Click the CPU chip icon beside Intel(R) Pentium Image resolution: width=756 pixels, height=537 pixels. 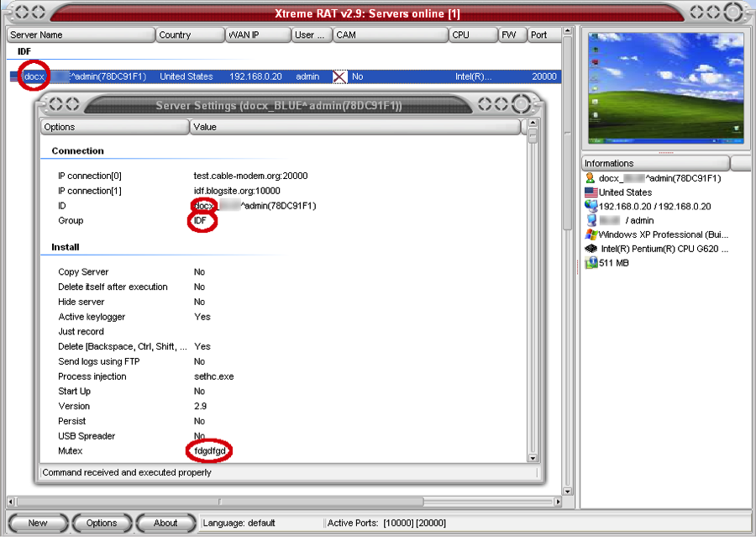click(x=591, y=249)
